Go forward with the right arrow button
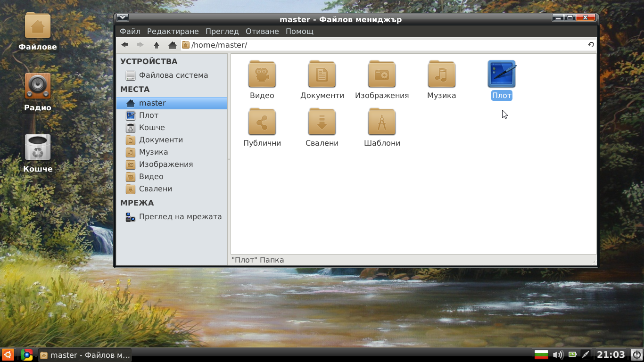 coord(140,45)
